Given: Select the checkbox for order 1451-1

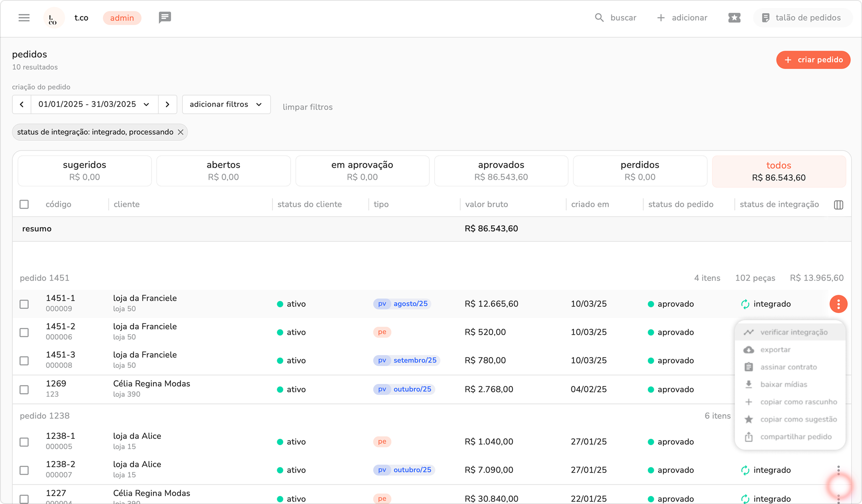Looking at the screenshot, I should (24, 304).
